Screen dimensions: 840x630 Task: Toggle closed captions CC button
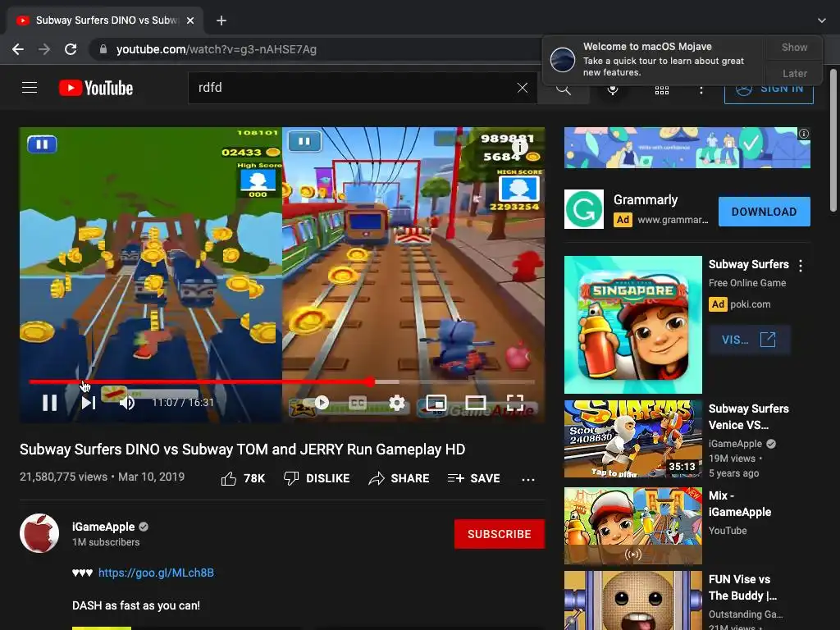tap(358, 402)
